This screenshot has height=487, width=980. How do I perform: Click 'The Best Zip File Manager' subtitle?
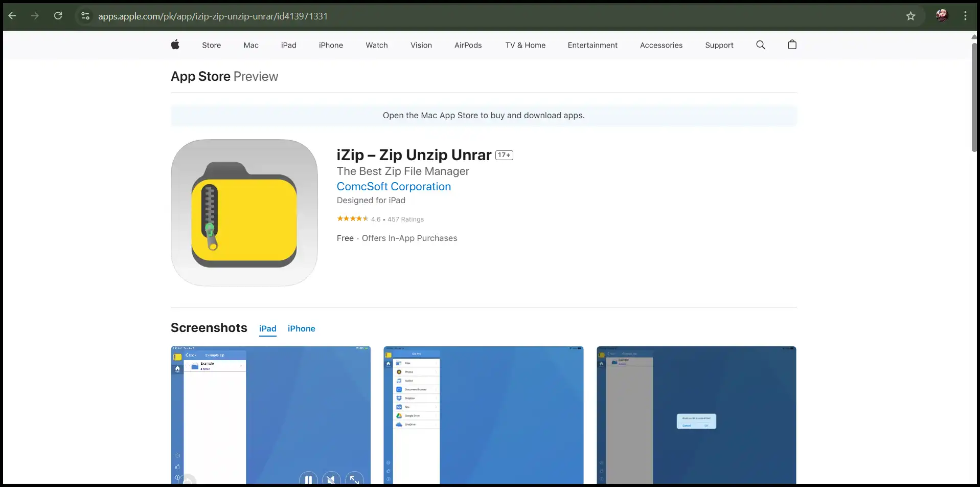tap(403, 171)
